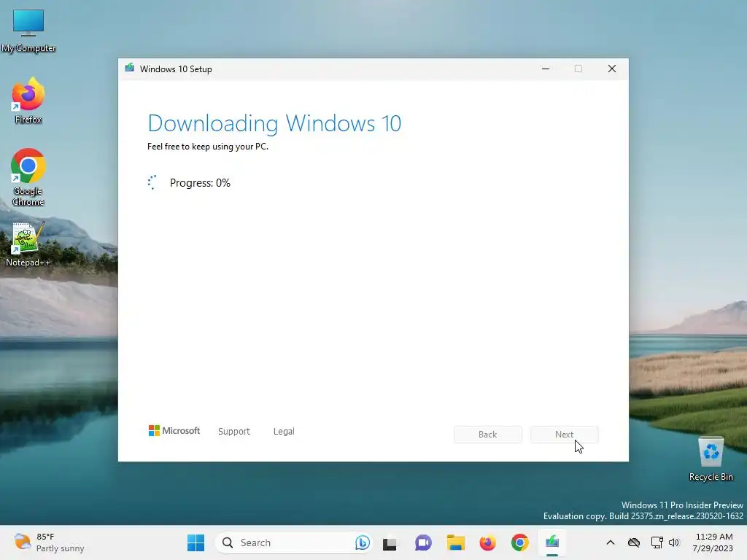Open the My Computer desktop icon

tap(28, 31)
